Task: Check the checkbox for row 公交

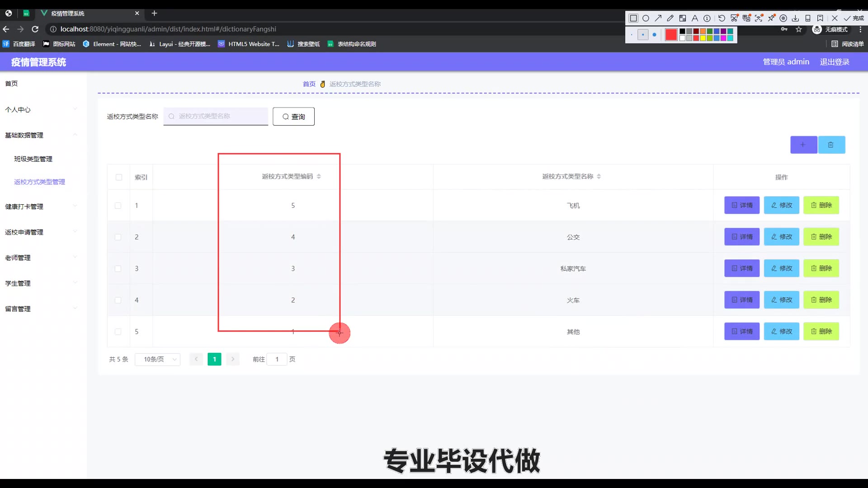Action: tap(118, 237)
